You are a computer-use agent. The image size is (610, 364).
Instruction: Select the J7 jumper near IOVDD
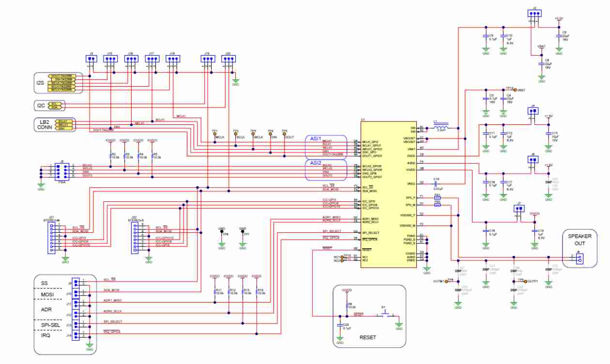pos(519,209)
